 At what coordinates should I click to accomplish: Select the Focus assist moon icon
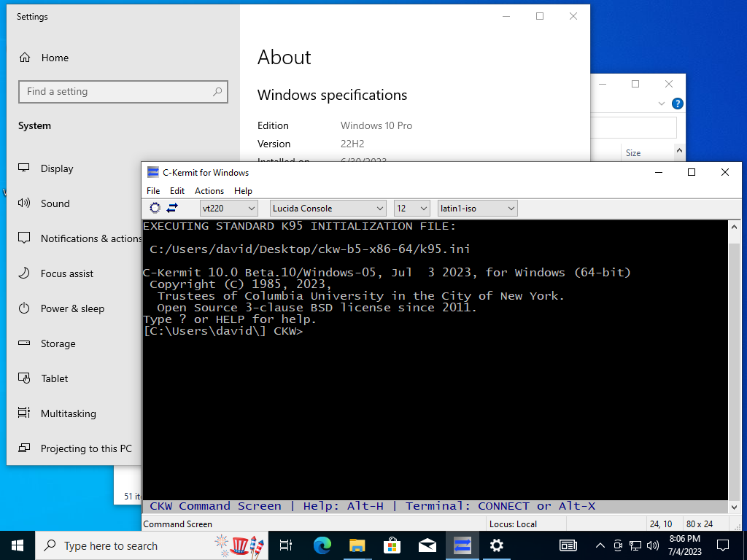click(x=24, y=273)
